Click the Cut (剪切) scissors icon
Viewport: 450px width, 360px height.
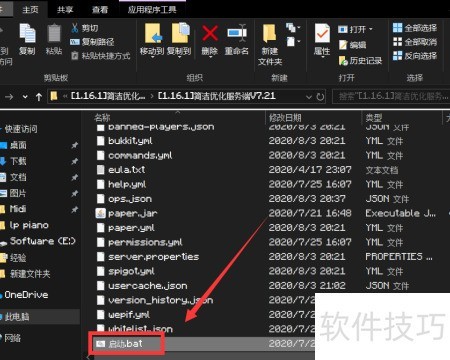75,28
